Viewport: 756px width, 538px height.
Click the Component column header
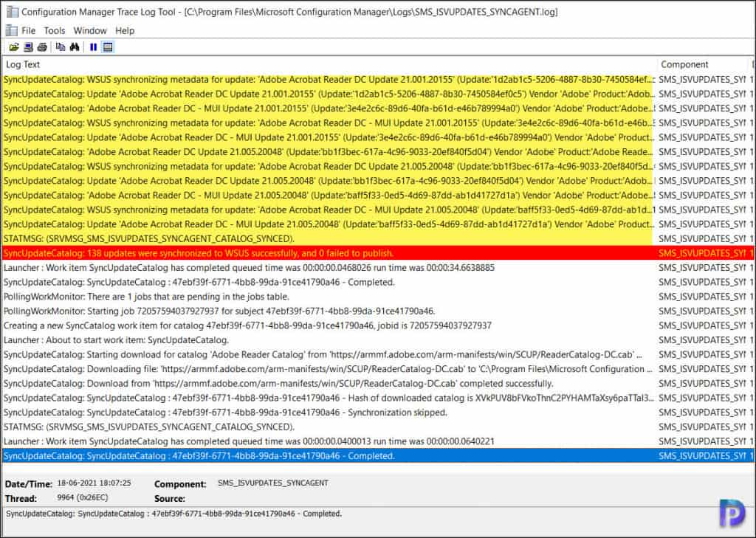(703, 64)
